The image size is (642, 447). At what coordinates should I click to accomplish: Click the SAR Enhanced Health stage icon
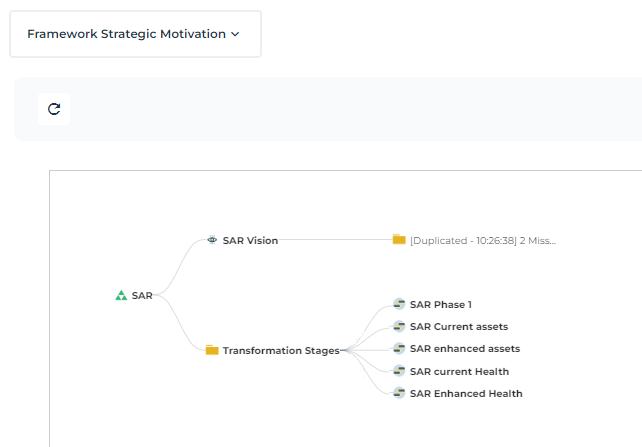point(399,393)
